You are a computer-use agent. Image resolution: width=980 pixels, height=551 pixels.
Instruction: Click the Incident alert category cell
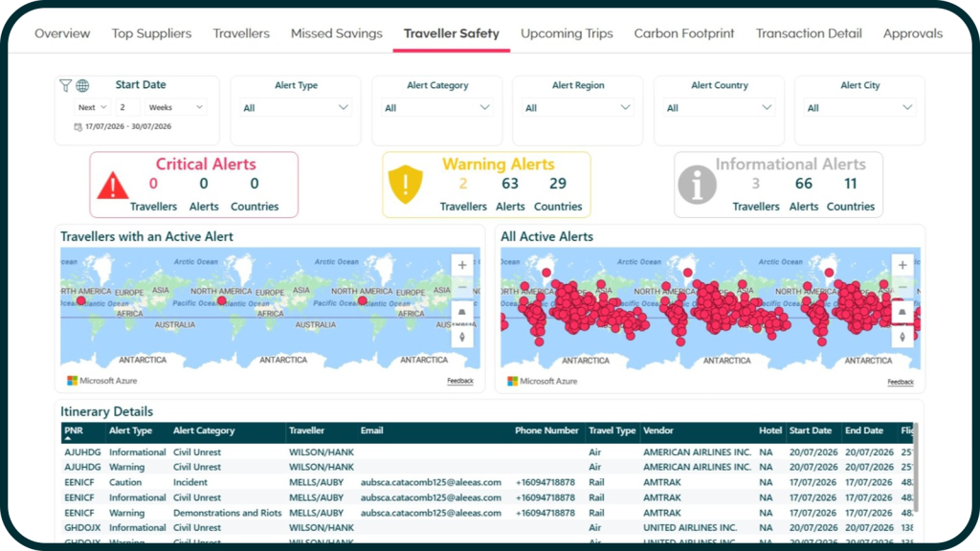pyautogui.click(x=190, y=482)
